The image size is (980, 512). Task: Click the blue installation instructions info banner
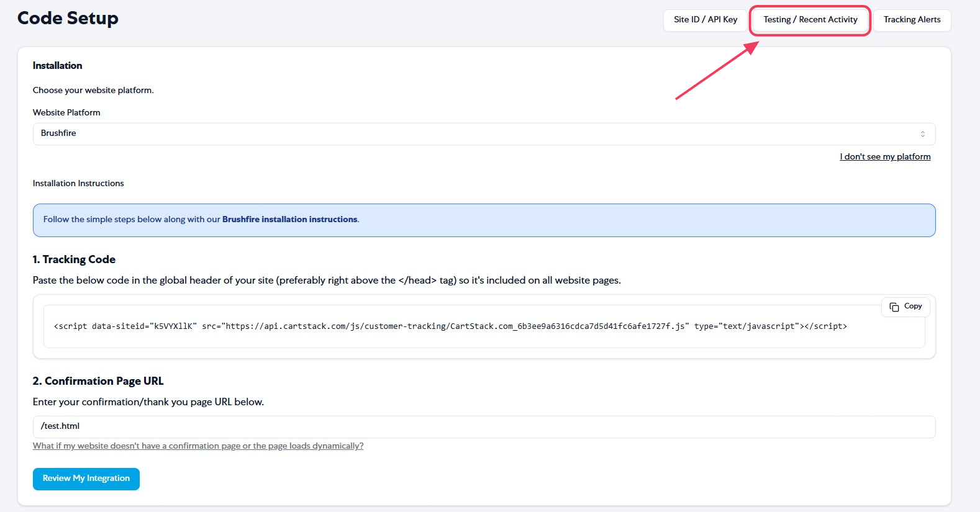pos(484,220)
